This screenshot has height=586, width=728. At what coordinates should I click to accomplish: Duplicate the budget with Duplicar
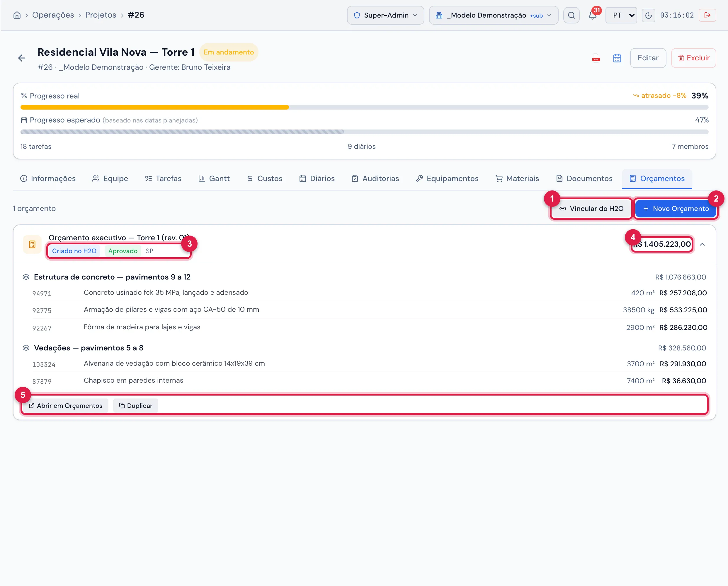[136, 406]
